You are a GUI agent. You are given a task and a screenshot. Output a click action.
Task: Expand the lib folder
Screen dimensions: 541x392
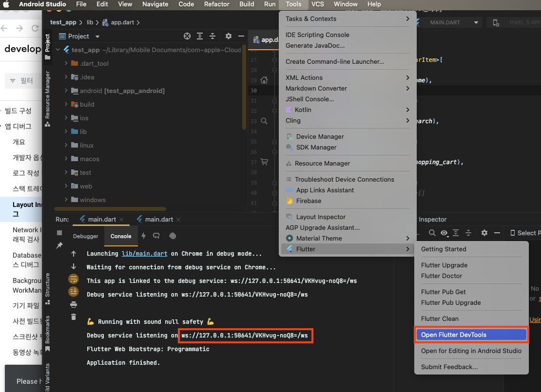click(66, 131)
